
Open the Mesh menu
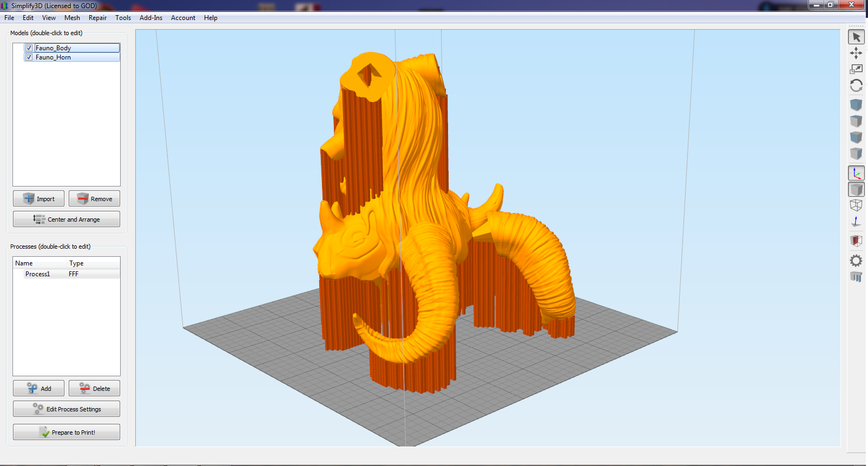(x=72, y=18)
